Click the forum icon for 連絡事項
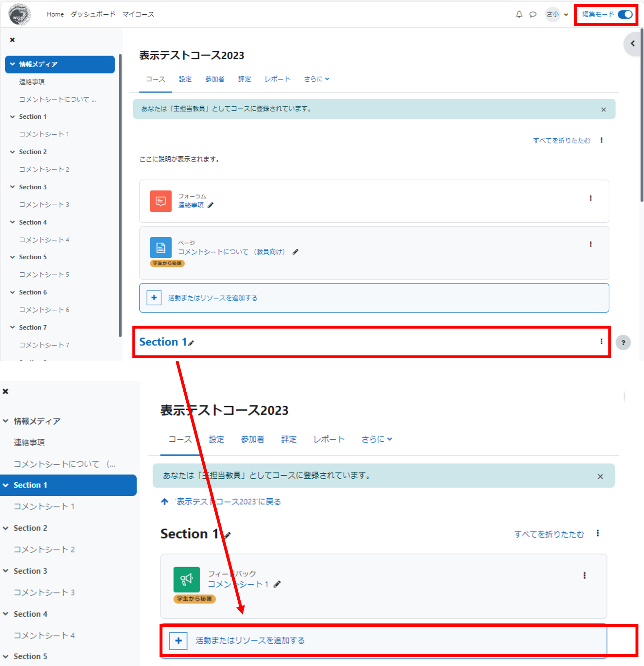Image resolution: width=644 pixels, height=666 pixels. 161,201
